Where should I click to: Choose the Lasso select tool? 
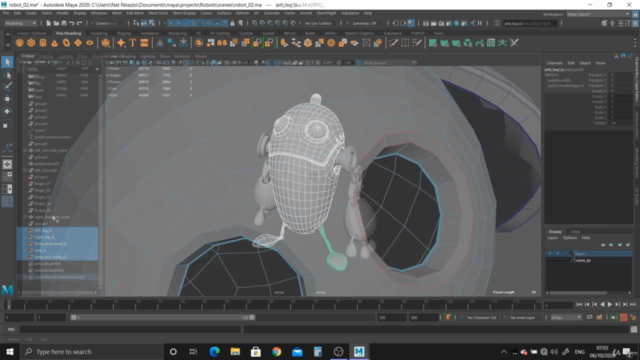coord(7,75)
